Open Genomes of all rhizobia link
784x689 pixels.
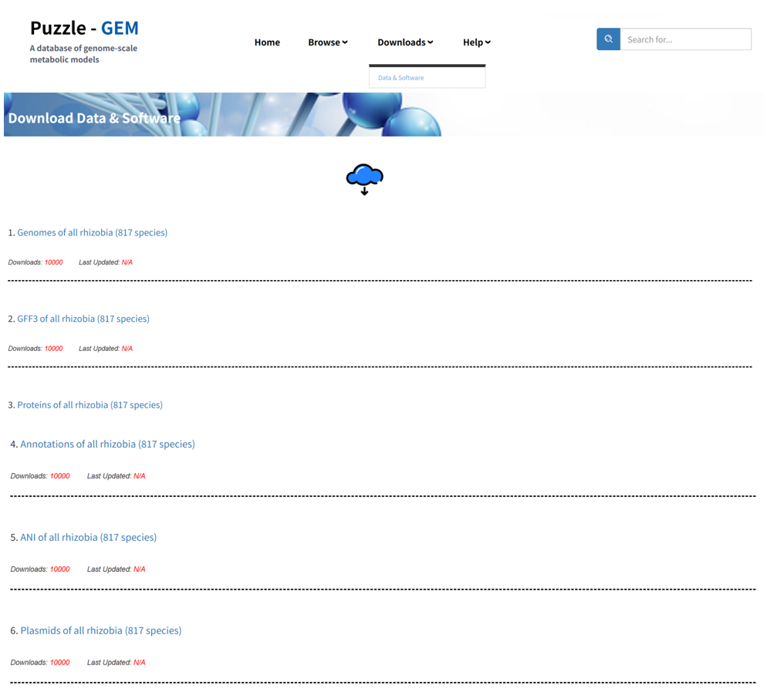pyautogui.click(x=92, y=232)
